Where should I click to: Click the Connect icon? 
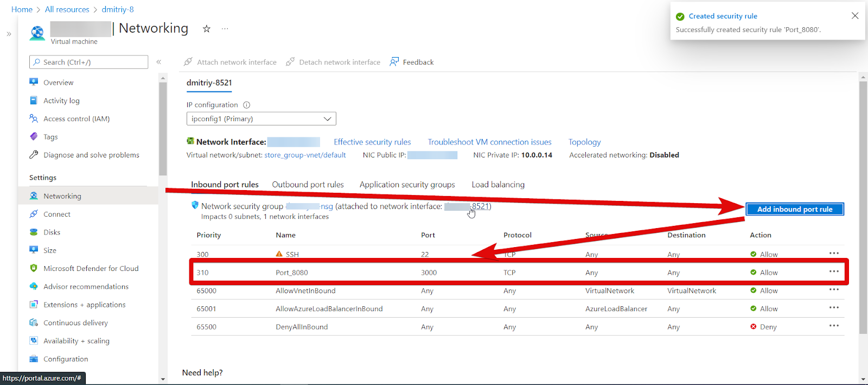tap(34, 214)
